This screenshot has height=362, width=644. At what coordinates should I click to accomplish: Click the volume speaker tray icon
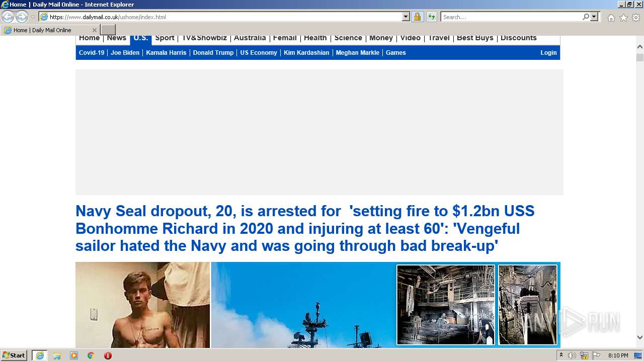(x=572, y=355)
